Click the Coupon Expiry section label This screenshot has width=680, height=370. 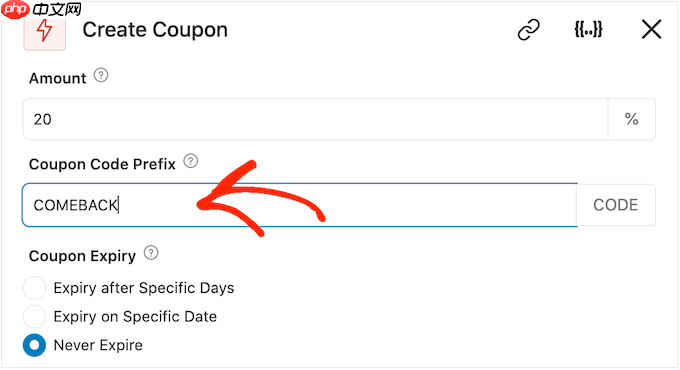82,256
